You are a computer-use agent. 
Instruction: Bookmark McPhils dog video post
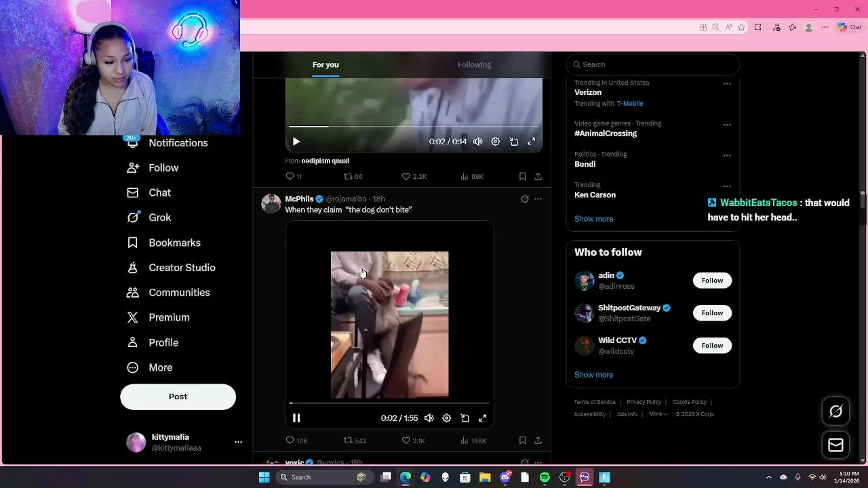click(x=523, y=441)
